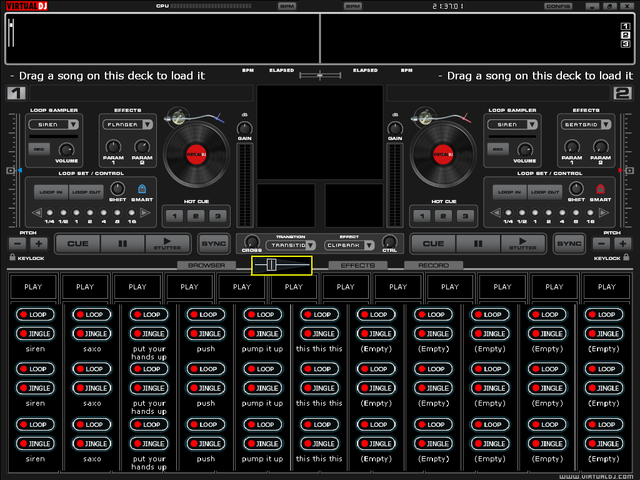Toggle the deck 2 Keylock padlock
The height and width of the screenshot is (480, 640).
tap(627, 257)
